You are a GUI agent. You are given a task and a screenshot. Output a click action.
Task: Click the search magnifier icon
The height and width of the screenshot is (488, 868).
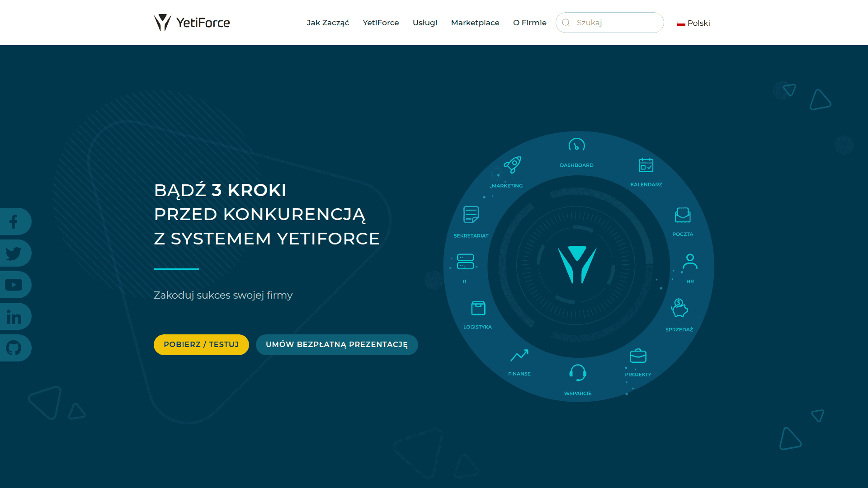pos(566,23)
